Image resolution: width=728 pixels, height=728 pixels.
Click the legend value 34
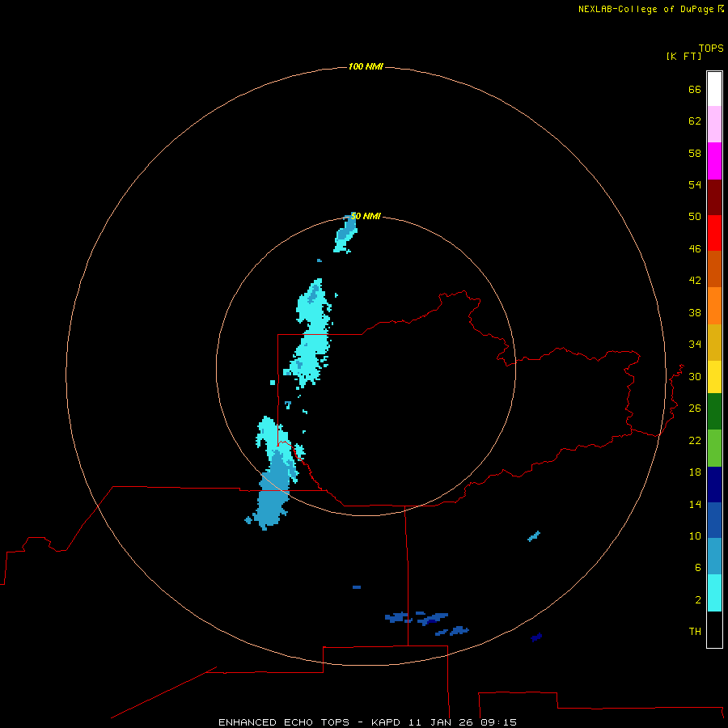(x=695, y=345)
